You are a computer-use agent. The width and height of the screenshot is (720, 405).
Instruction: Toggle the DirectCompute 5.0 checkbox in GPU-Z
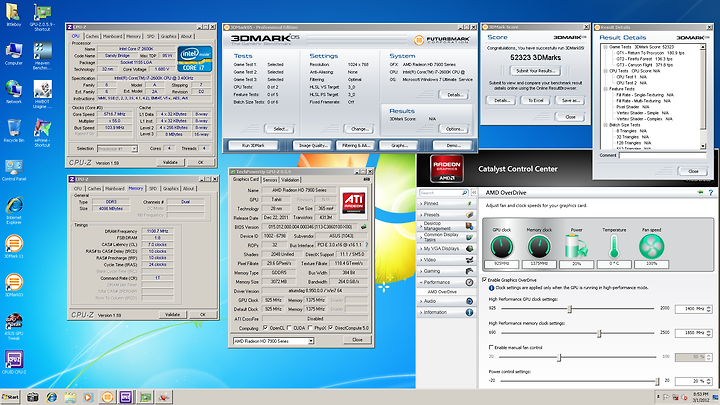tap(331, 328)
